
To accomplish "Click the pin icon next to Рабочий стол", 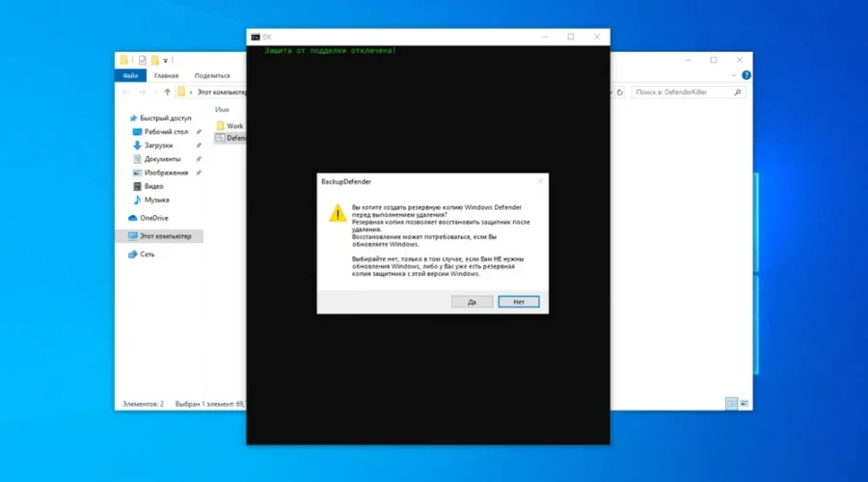I will click(199, 132).
